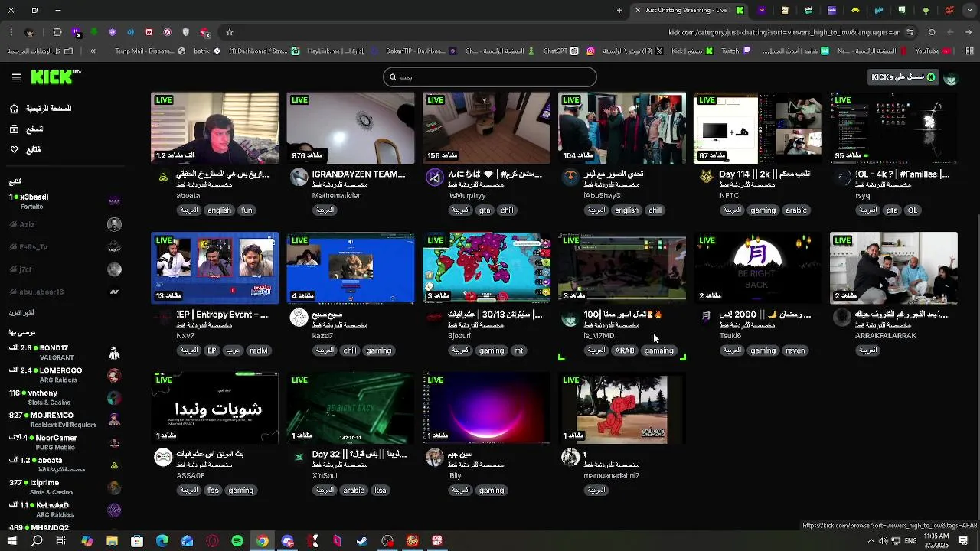Image resolution: width=980 pixels, height=551 pixels.
Task: Open Spotify from taskbar
Action: 237,541
